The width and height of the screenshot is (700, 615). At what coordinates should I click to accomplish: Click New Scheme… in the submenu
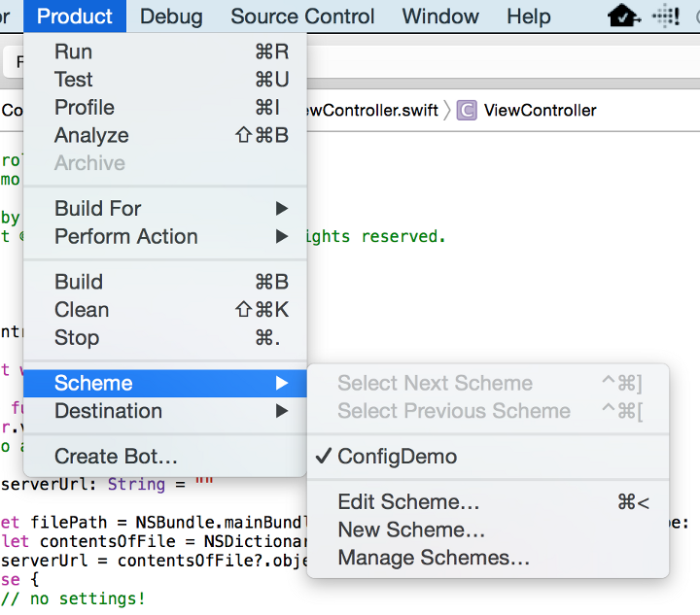pyautogui.click(x=411, y=530)
